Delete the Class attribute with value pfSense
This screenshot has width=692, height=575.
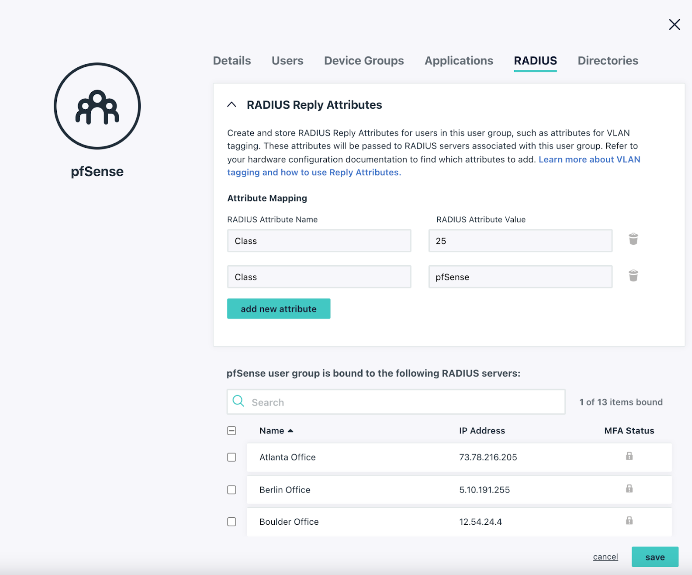pos(633,276)
